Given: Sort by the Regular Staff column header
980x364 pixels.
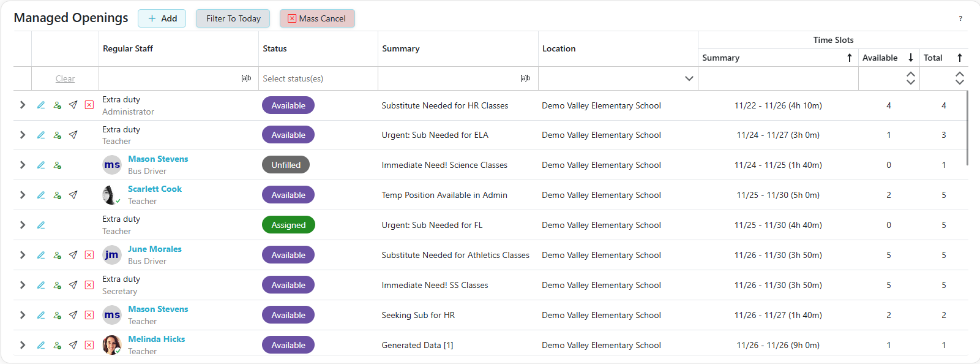Looking at the screenshot, I should pos(128,48).
